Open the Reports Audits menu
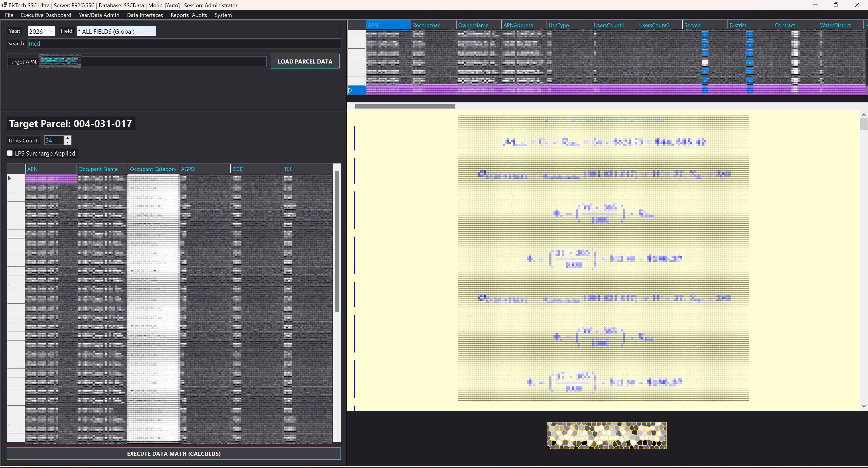This screenshot has height=468, width=868. click(189, 15)
